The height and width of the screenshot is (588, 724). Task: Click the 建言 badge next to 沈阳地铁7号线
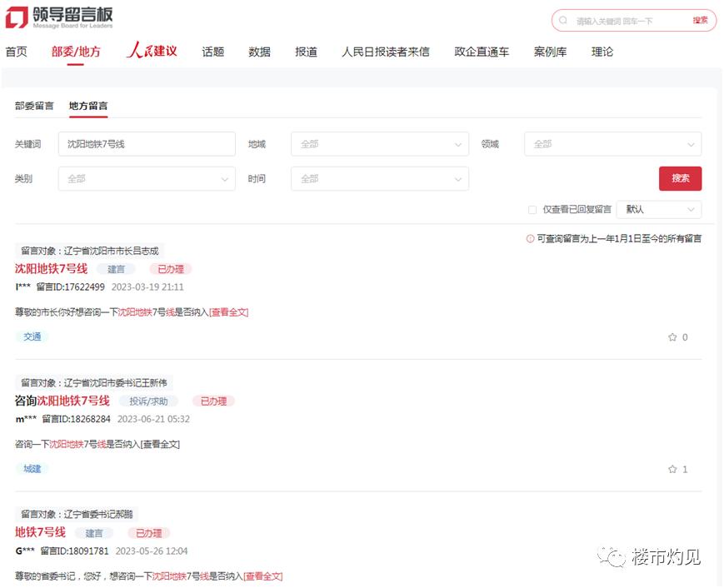(115, 269)
